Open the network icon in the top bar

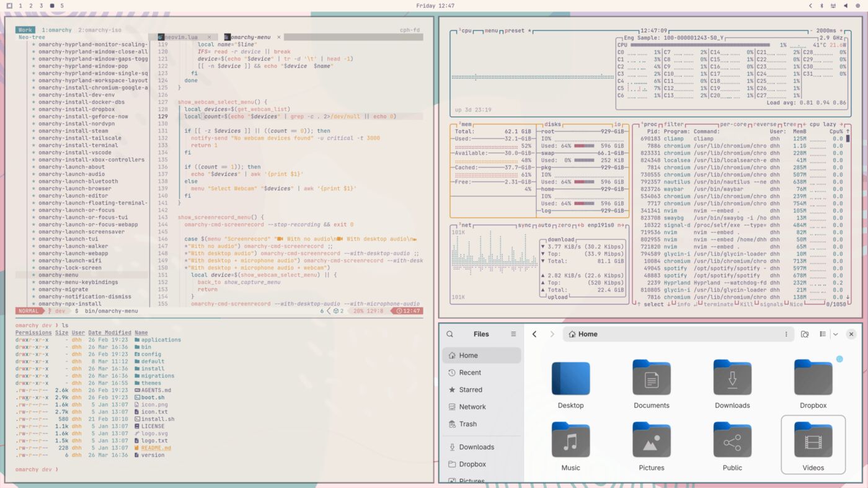click(x=833, y=6)
